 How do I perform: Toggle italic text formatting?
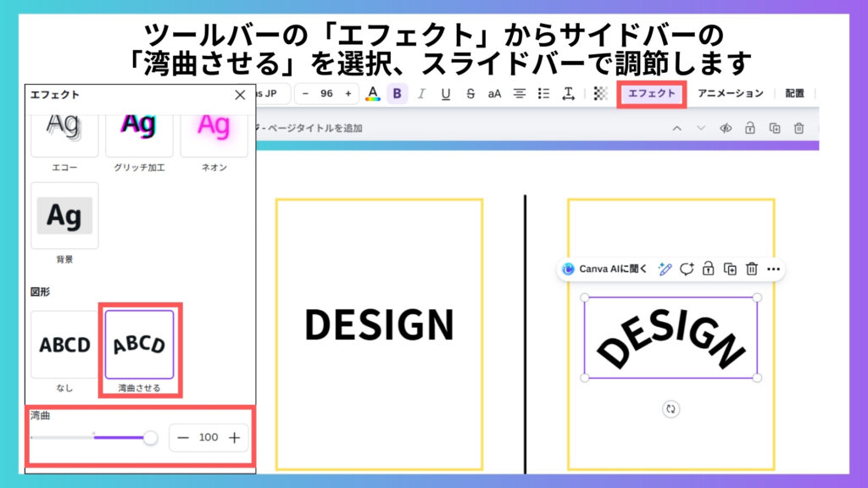[421, 94]
